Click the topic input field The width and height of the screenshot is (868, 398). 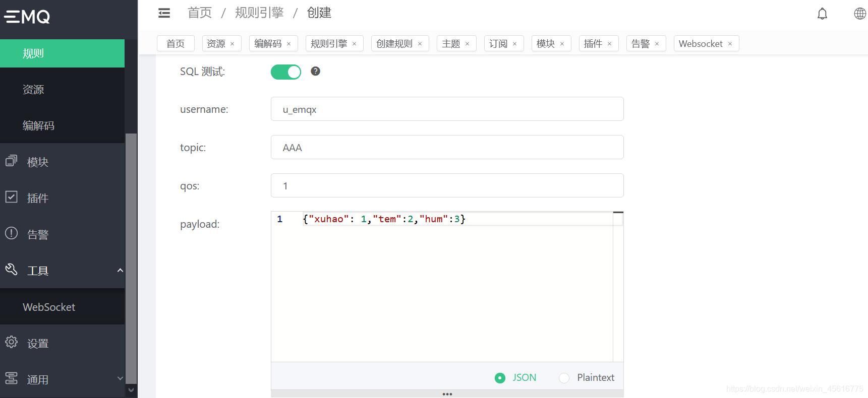pos(447,147)
